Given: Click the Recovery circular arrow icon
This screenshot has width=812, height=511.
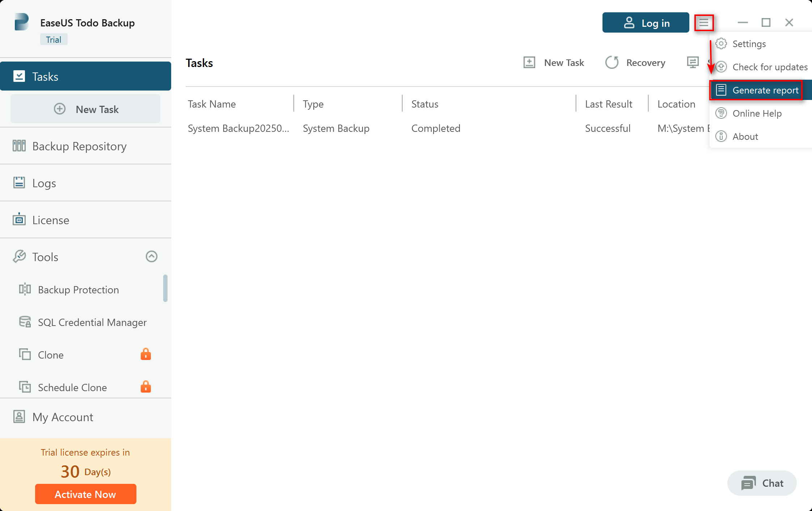Looking at the screenshot, I should 612,62.
